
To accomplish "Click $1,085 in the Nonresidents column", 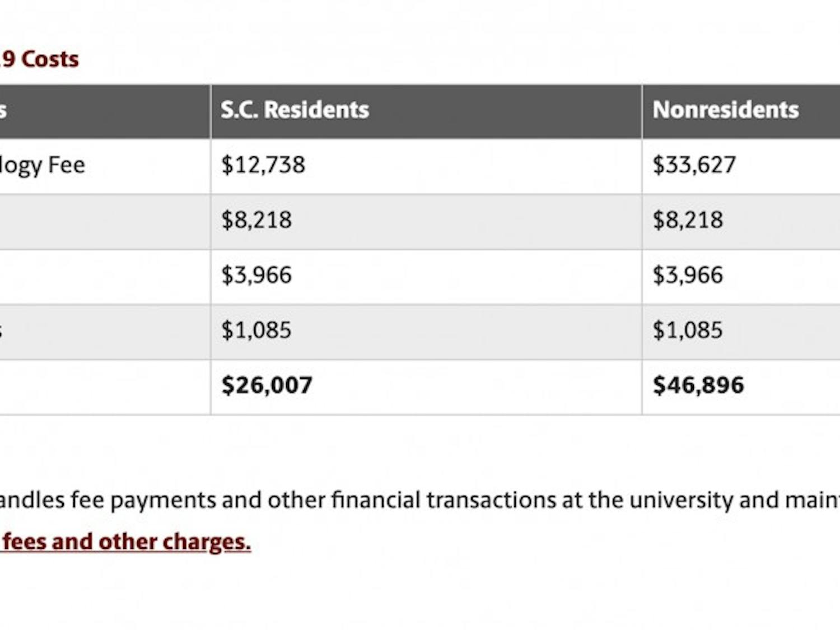I will 688,330.
